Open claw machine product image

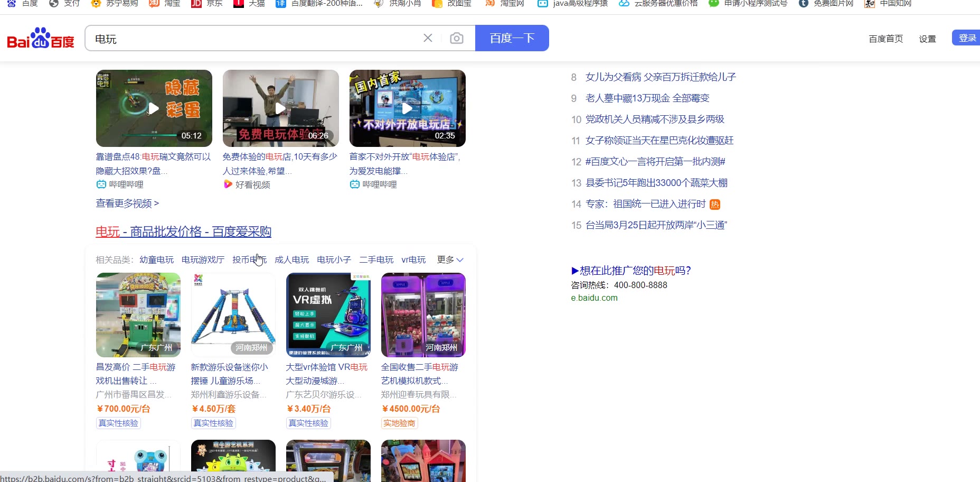pos(423,315)
